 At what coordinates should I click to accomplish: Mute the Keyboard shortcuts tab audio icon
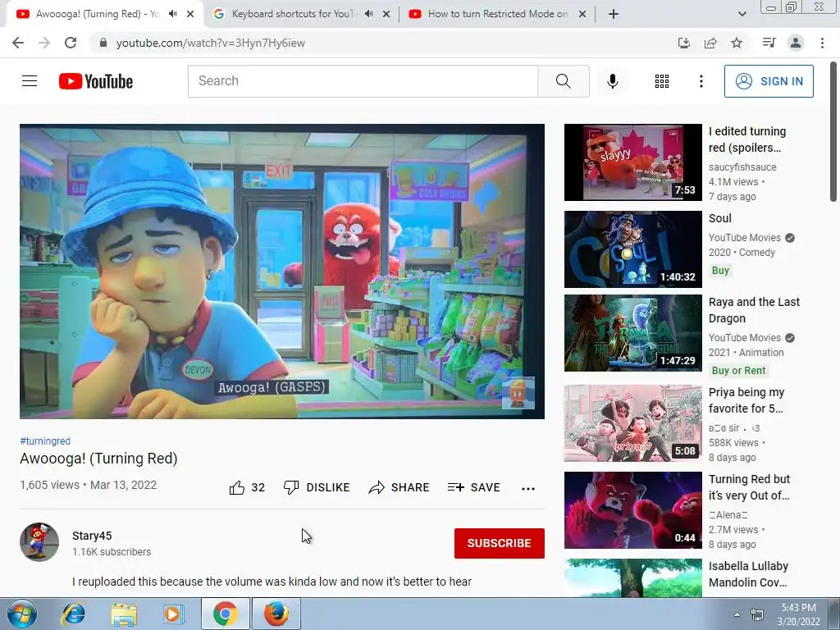(368, 14)
